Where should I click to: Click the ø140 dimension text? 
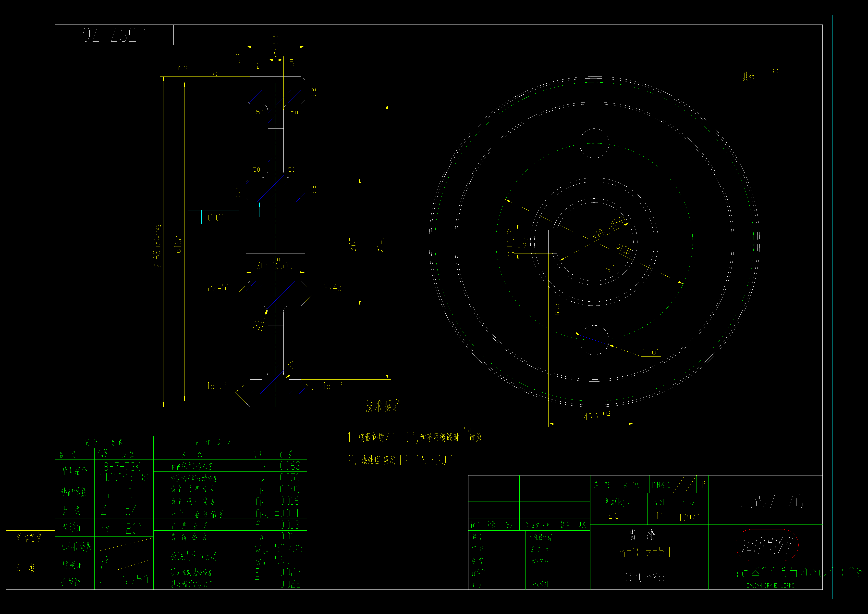pyautogui.click(x=380, y=244)
